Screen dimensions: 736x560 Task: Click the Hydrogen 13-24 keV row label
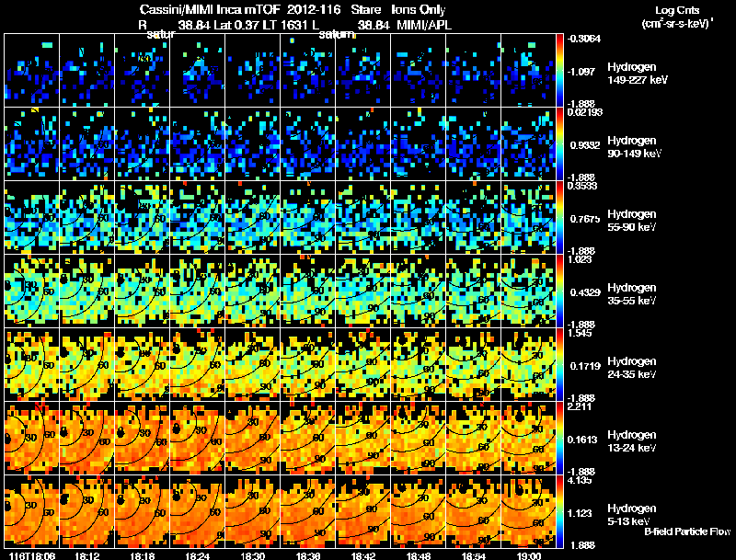631,441
